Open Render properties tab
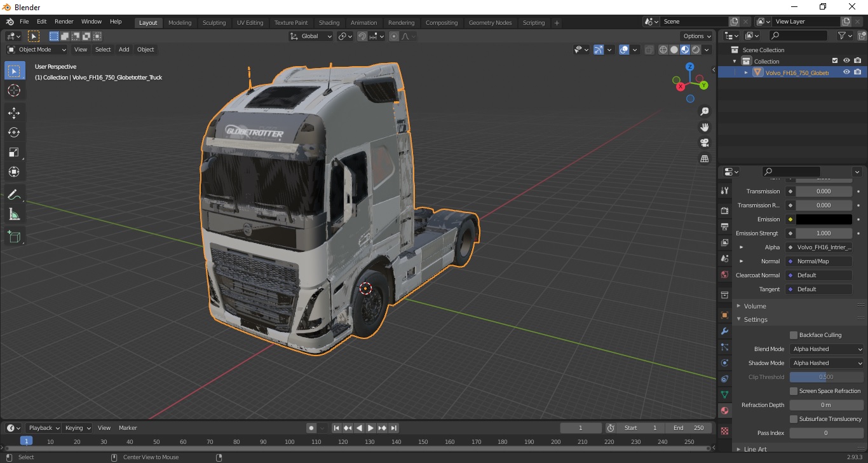 (724, 211)
